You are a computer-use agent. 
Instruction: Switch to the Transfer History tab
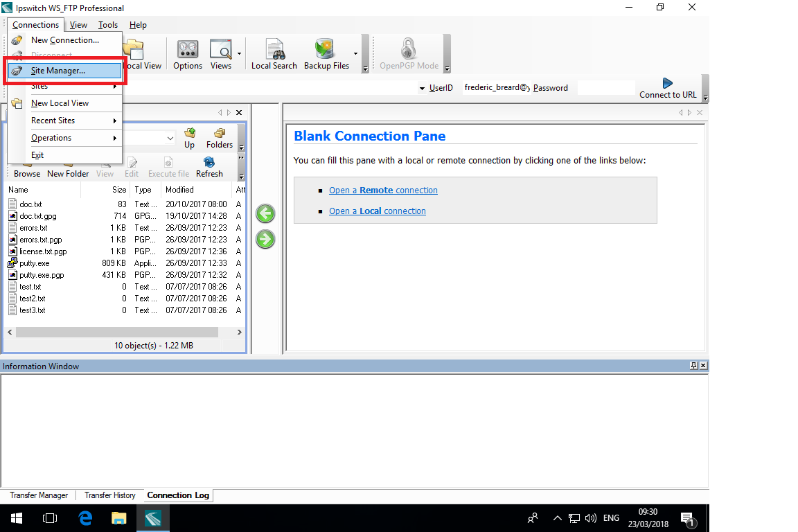click(x=109, y=495)
